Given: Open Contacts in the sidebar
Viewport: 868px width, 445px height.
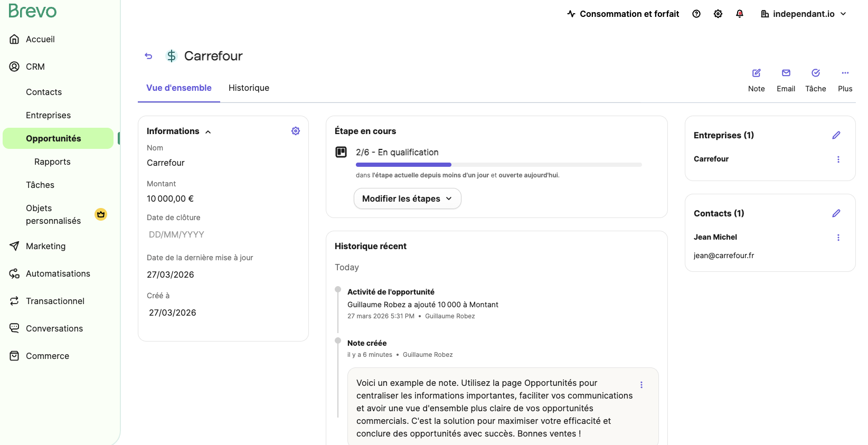Looking at the screenshot, I should click(x=44, y=92).
